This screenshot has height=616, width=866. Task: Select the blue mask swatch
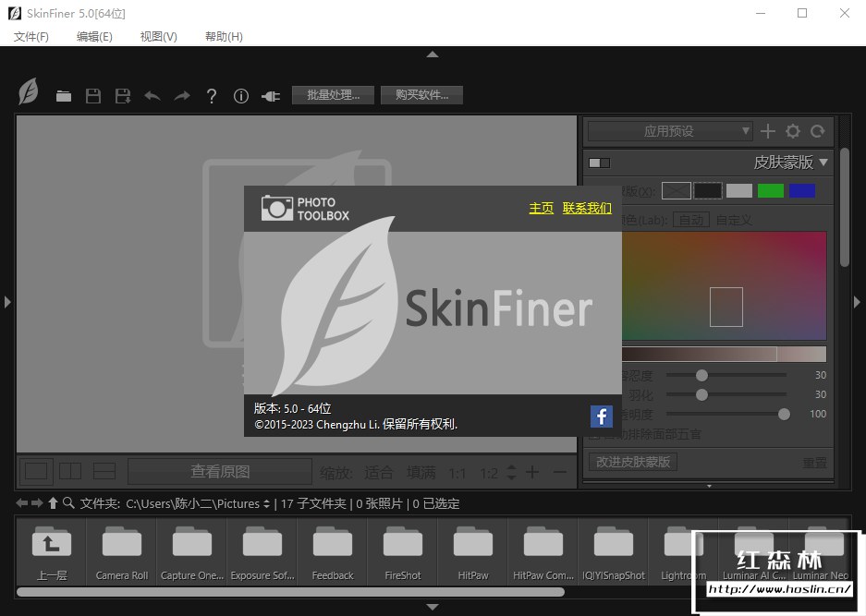[x=802, y=190]
